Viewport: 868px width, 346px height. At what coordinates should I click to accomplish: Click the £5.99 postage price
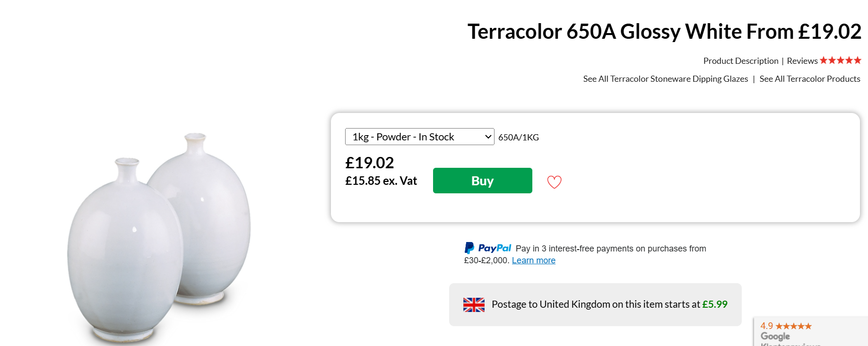pos(715,304)
